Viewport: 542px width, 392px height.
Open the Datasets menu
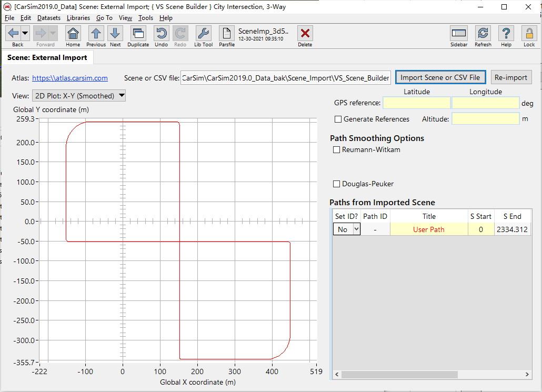point(49,18)
